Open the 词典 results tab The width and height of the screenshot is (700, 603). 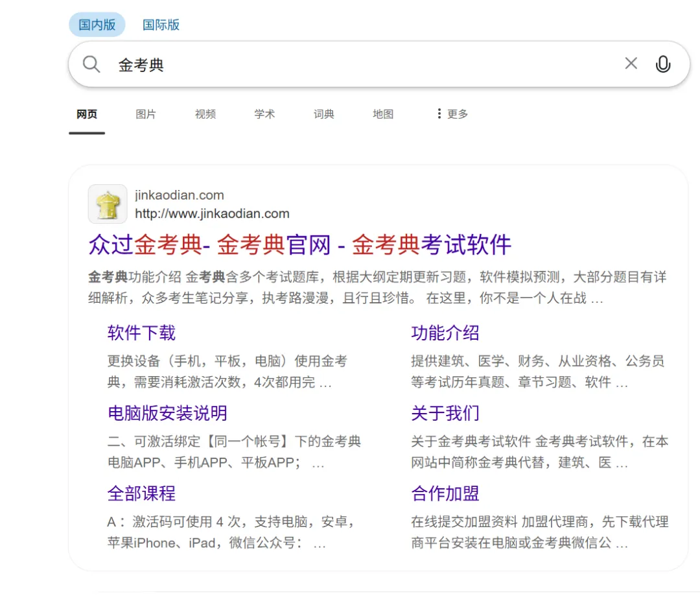click(323, 114)
